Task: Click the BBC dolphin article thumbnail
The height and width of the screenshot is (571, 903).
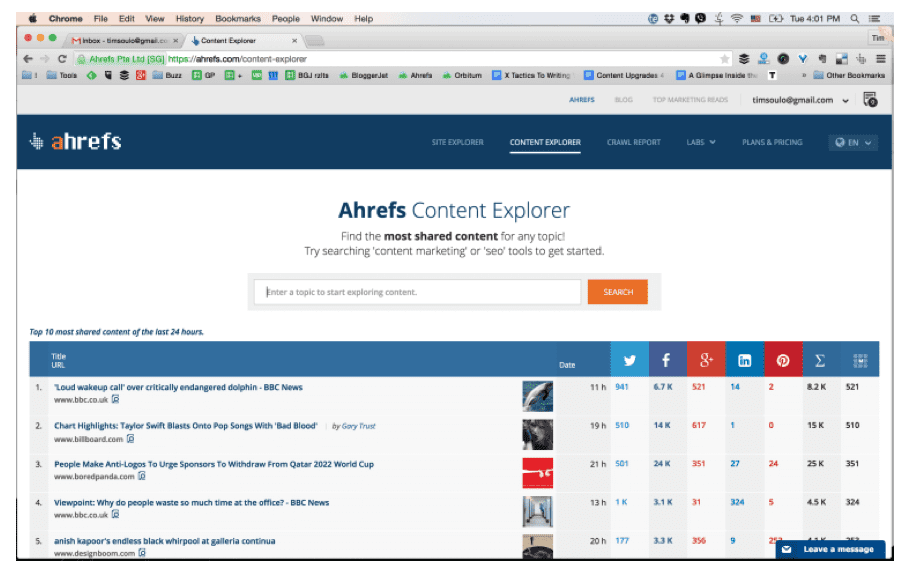Action: [x=537, y=396]
